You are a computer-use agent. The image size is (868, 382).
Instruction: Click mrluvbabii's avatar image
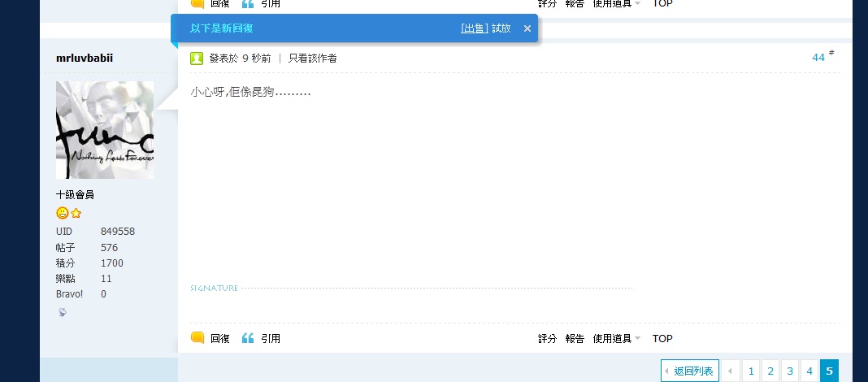pos(105,130)
